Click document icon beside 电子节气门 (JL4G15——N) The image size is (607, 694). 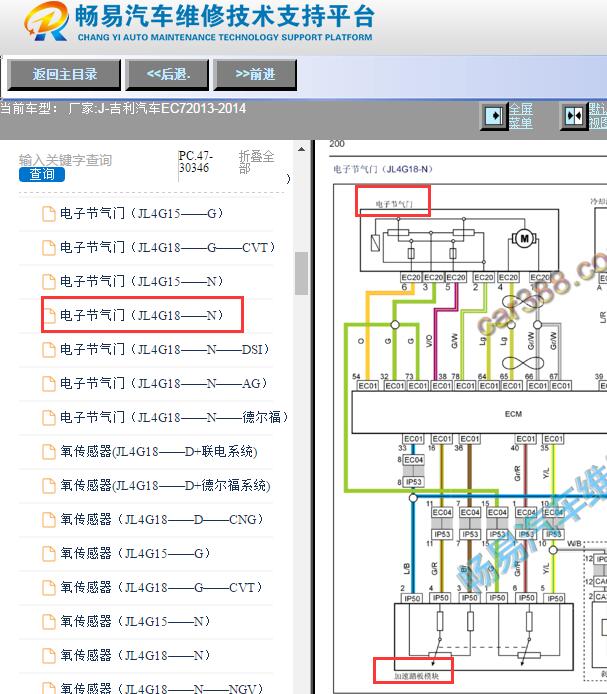(x=49, y=281)
